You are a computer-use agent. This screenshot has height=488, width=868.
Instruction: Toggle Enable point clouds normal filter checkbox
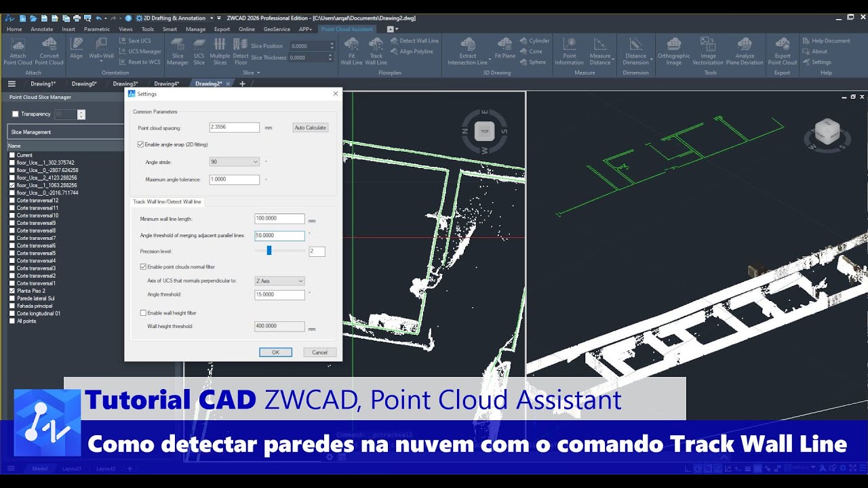click(x=143, y=267)
